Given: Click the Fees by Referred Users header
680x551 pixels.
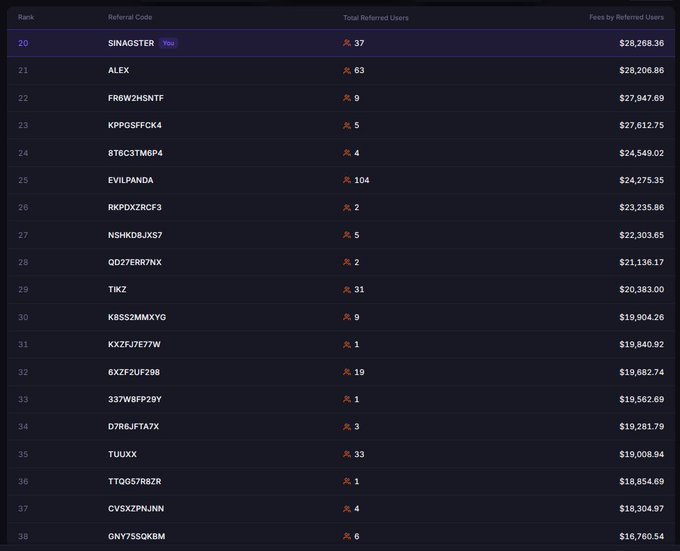Looking at the screenshot, I should click(626, 17).
